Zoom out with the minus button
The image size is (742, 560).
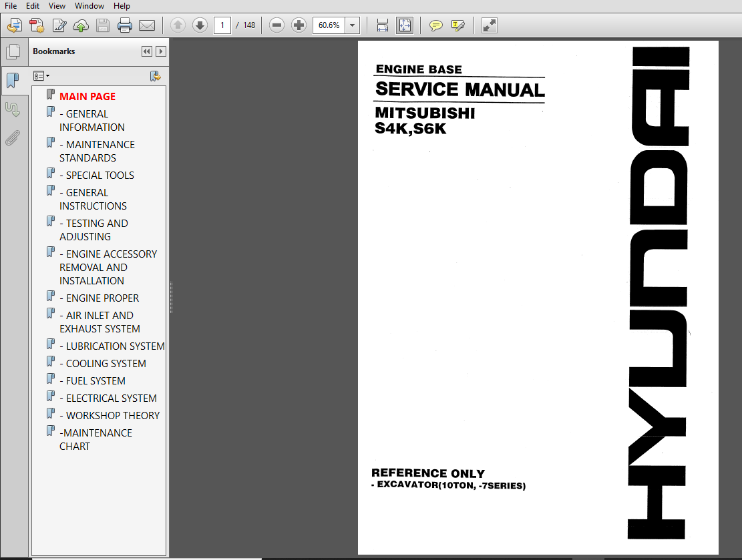tap(276, 25)
